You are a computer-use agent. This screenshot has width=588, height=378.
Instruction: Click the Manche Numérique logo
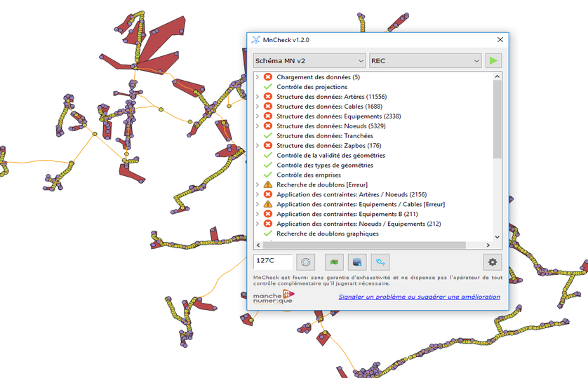click(273, 298)
